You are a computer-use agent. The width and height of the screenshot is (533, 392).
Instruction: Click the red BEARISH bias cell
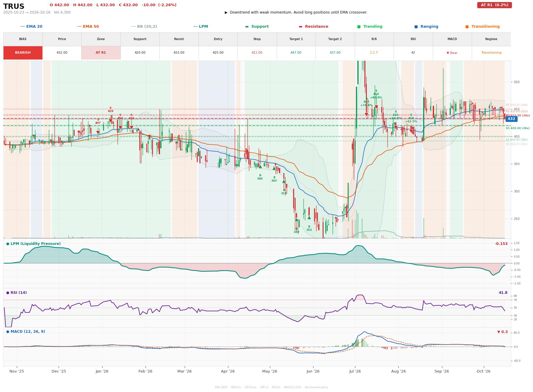23,53
